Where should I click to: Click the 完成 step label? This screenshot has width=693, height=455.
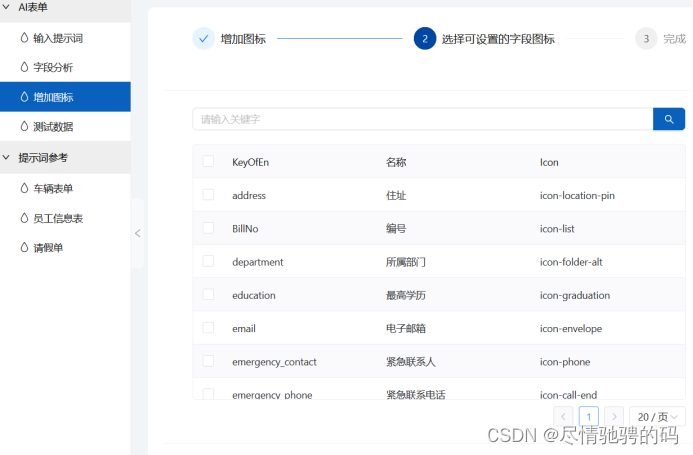coord(674,39)
